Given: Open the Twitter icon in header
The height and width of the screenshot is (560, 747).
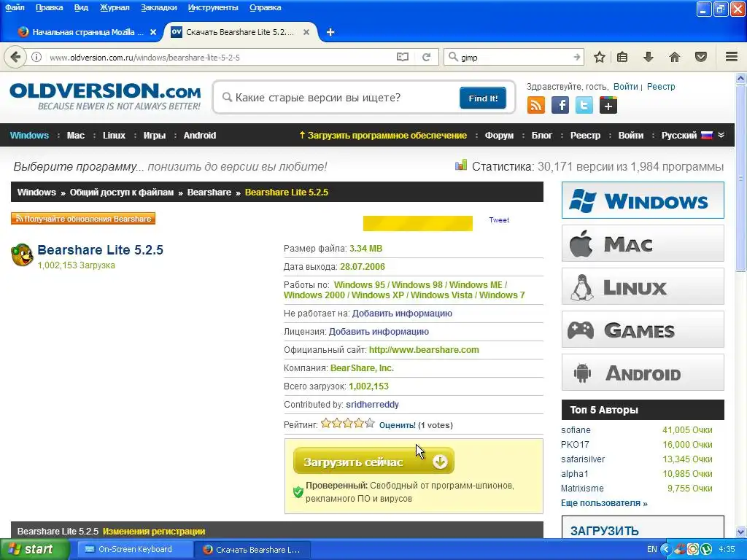Looking at the screenshot, I should 584,105.
